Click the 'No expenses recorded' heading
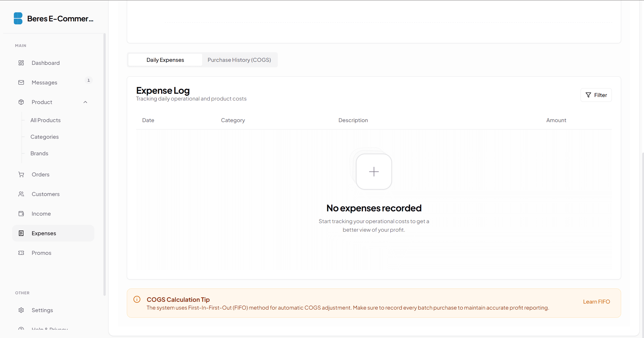644x338 pixels. (x=374, y=208)
